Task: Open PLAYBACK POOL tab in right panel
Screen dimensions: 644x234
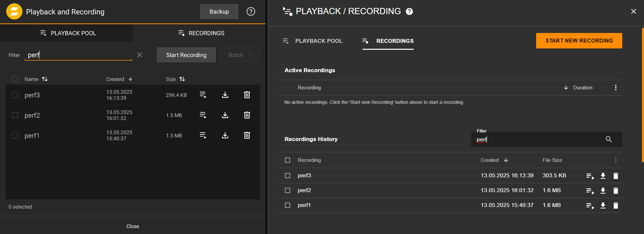Action: pos(313,41)
